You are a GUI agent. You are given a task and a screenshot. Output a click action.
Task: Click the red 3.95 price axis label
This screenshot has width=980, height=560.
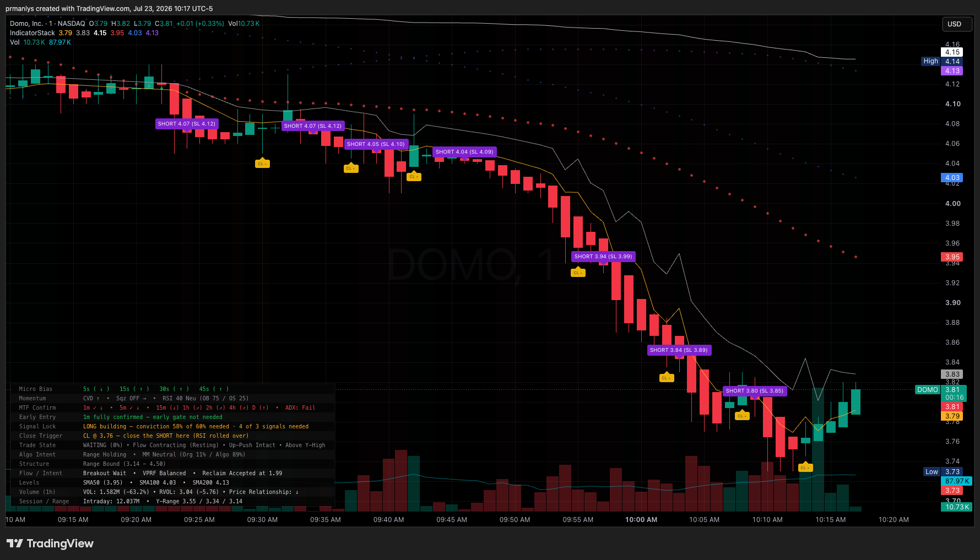click(952, 257)
